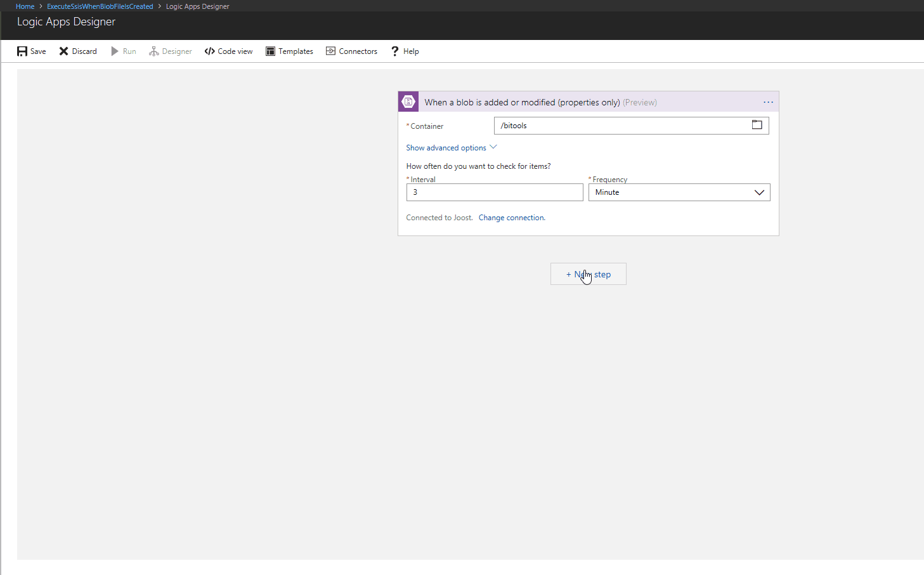Open the Home breadcrumb menu item

tap(25, 6)
